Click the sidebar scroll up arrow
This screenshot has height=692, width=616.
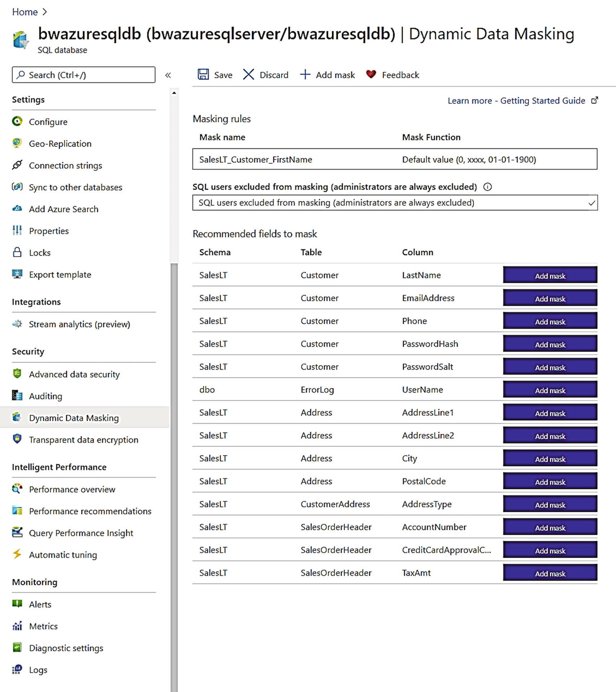coord(174,93)
